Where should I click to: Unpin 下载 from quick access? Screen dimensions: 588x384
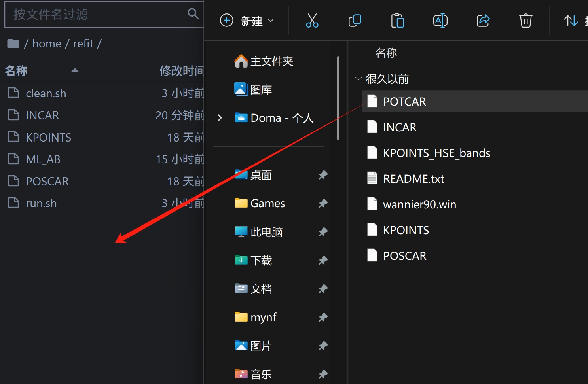click(323, 260)
